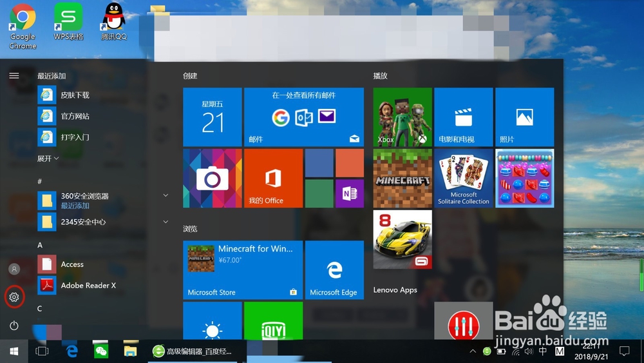The height and width of the screenshot is (363, 644).
Task: Open the OneNote tile
Action: [350, 193]
